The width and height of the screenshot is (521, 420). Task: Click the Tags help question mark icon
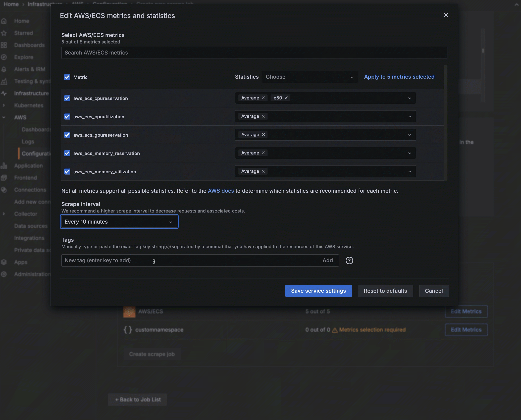click(349, 260)
